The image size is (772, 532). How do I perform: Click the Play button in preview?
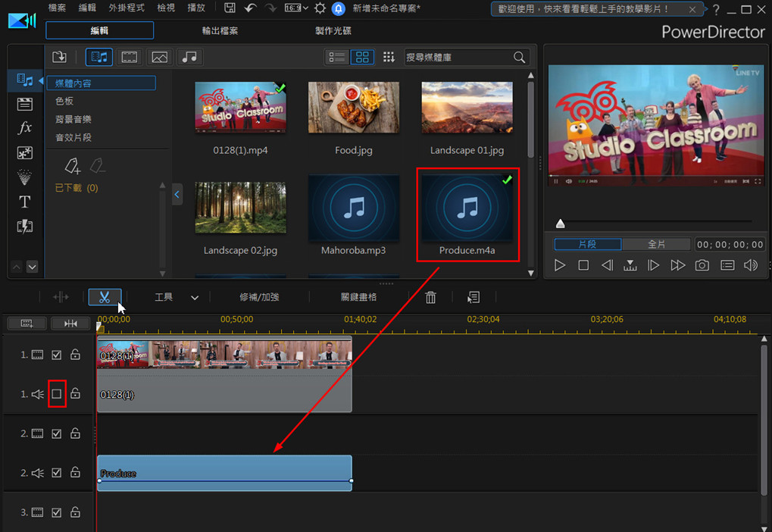point(560,265)
